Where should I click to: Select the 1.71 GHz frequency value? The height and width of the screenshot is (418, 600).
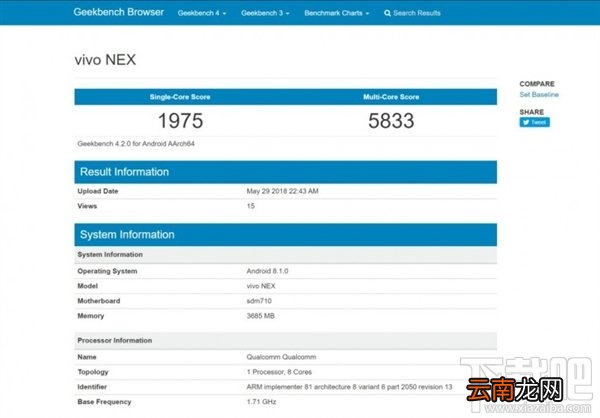(x=261, y=402)
